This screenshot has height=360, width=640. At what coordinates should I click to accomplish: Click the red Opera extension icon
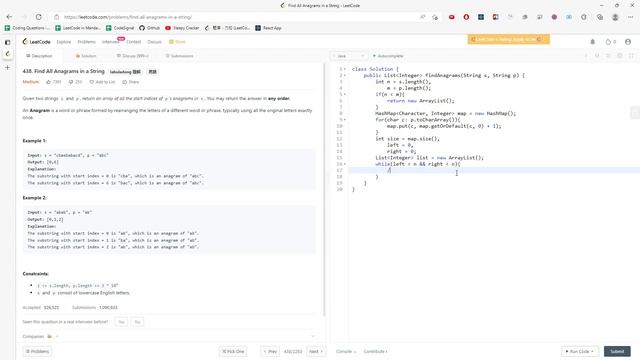pyautogui.click(x=466, y=17)
